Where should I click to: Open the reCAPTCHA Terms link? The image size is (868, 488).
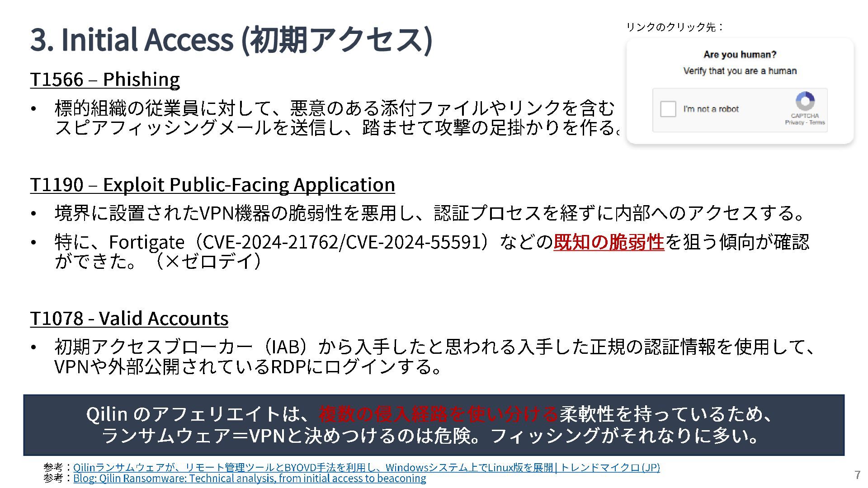(x=817, y=122)
